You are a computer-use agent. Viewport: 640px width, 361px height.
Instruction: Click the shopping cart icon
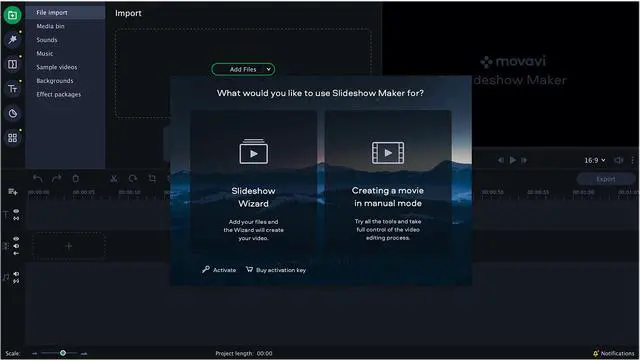click(249, 269)
